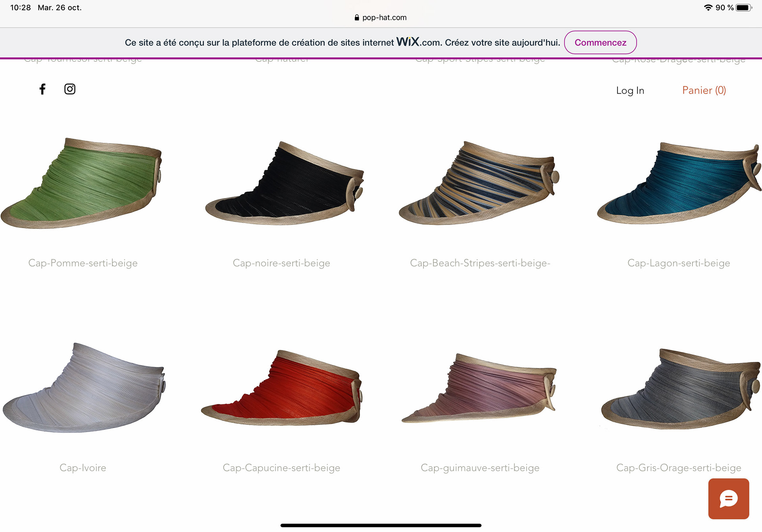Open the Cap-Ivoire product title
Screen dimensions: 762x532
[x=83, y=468]
